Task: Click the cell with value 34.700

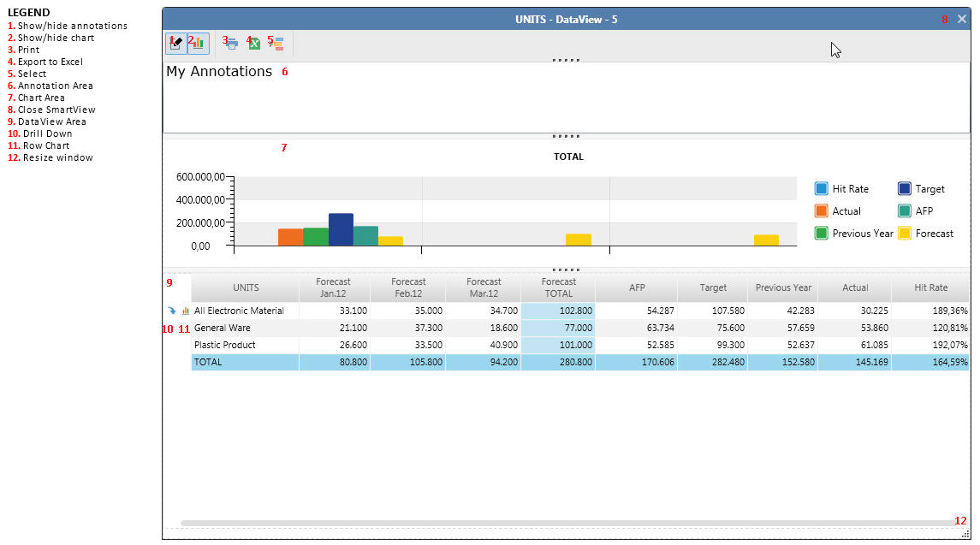Action: (x=483, y=311)
